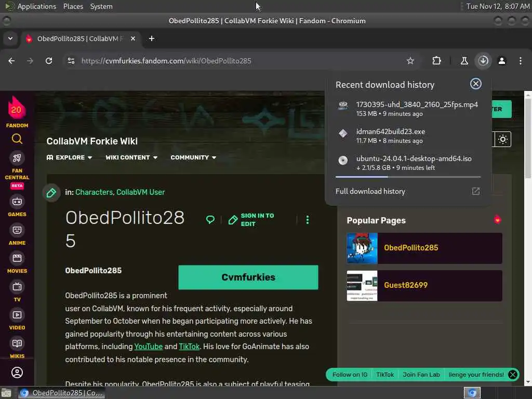Open the article more-options vertical dots
This screenshot has width=532, height=399.
tap(308, 220)
